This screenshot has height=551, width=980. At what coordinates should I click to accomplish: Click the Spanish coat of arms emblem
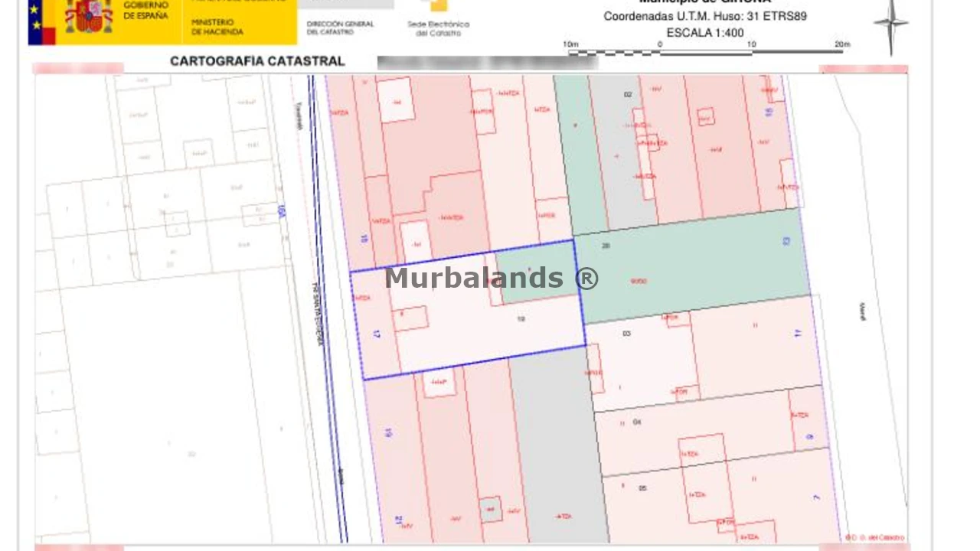[89, 16]
